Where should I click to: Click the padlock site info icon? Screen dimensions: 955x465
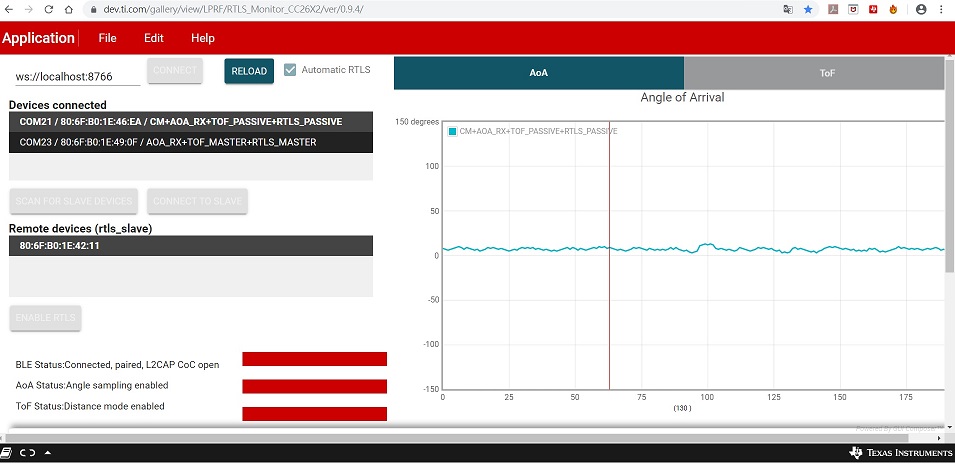pos(93,10)
